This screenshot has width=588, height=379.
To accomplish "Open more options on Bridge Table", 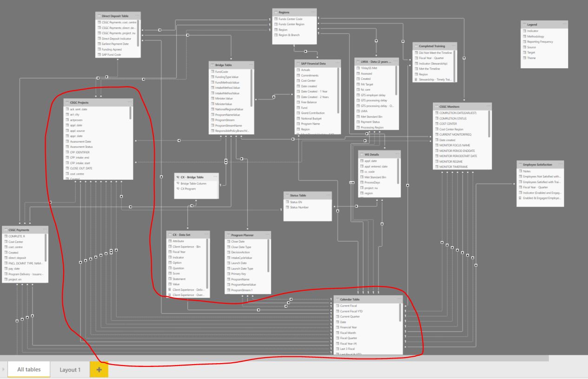I will click(251, 65).
